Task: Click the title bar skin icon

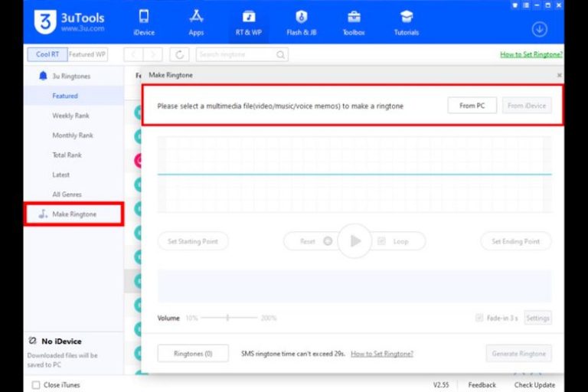Action: tap(515, 5)
